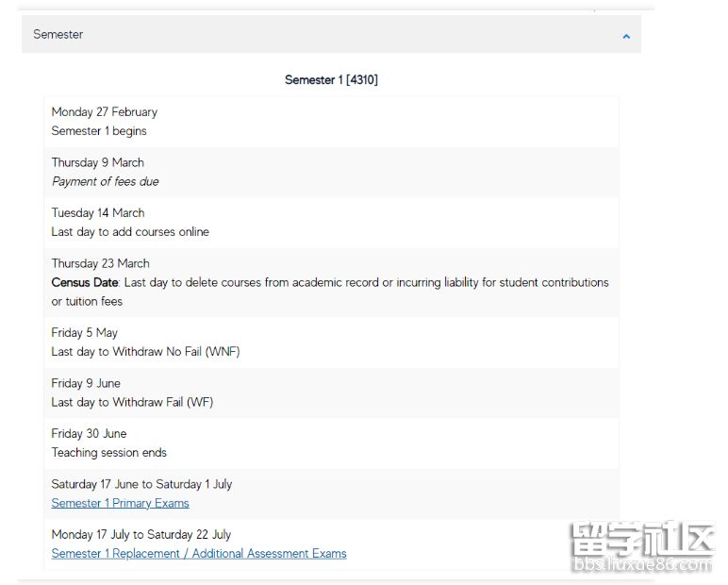The width and height of the screenshot is (728, 585).
Task: Click the Tuesday 14 March date
Action: tap(98, 212)
